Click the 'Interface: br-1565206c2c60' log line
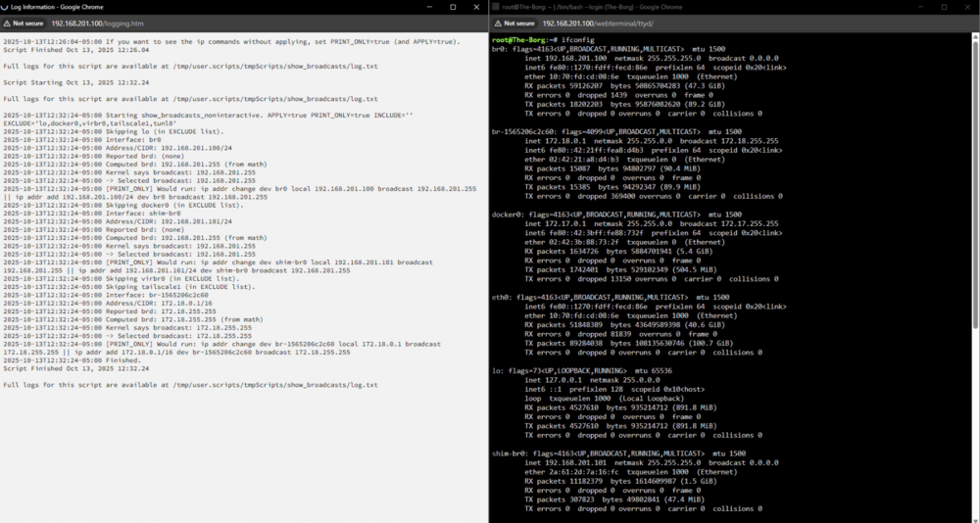980x523 pixels. pyautogui.click(x=106, y=295)
